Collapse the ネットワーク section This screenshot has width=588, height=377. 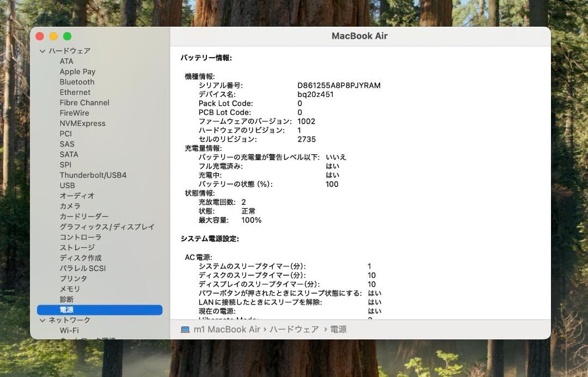42,320
